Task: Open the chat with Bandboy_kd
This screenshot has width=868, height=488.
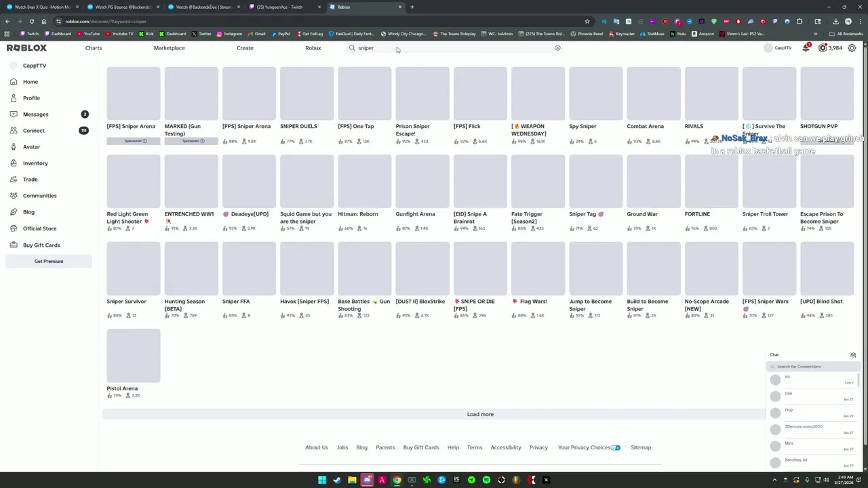Action: click(812, 462)
